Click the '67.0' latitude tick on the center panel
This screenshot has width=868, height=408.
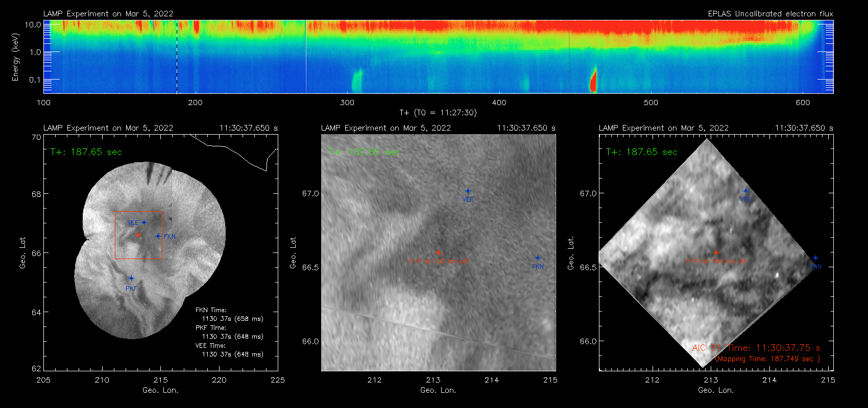pos(310,194)
